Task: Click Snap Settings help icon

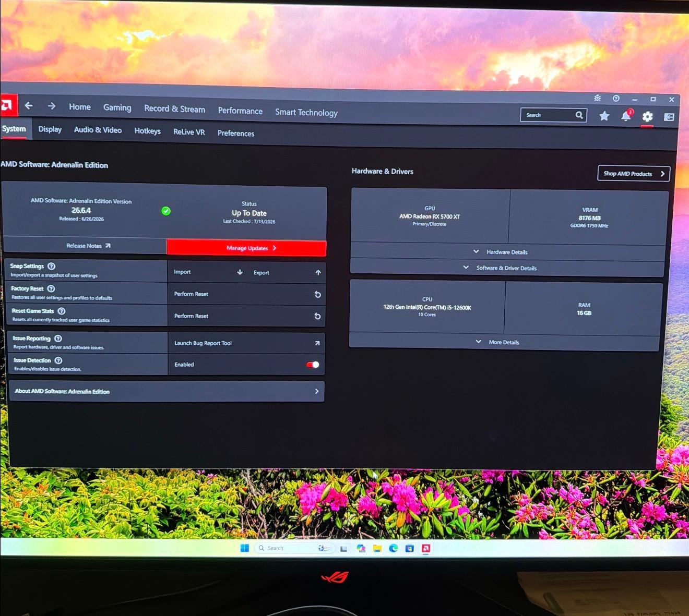Action: (x=52, y=266)
